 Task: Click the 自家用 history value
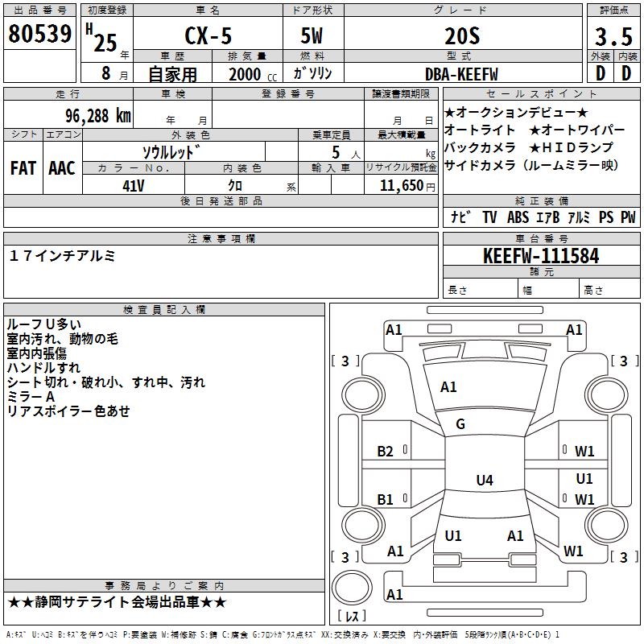pos(172,74)
